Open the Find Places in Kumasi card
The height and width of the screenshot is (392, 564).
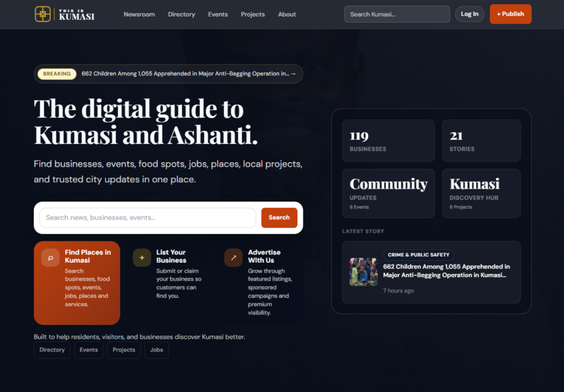77,283
